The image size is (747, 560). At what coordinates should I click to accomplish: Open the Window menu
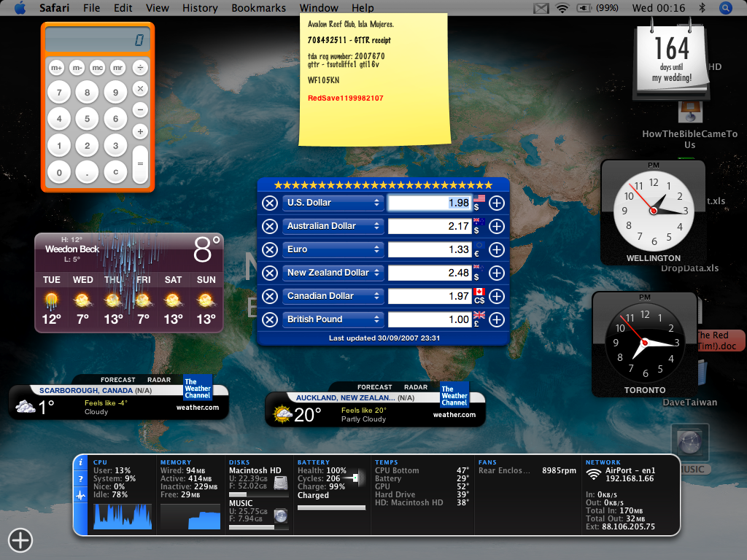click(x=319, y=7)
